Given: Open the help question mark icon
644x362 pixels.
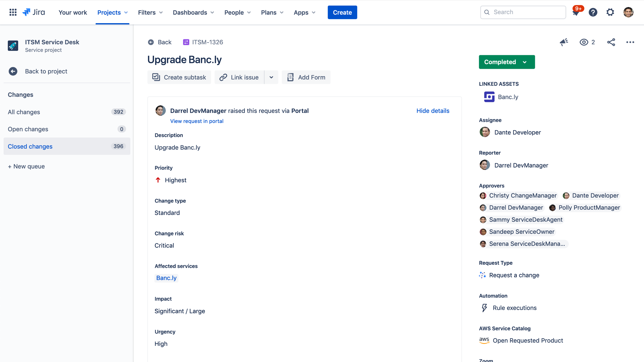Looking at the screenshot, I should [593, 12].
